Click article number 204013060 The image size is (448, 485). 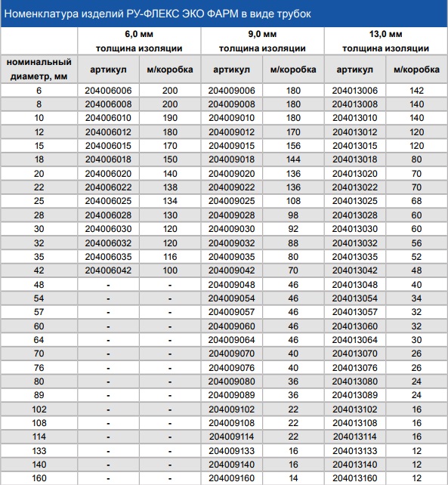click(x=355, y=326)
